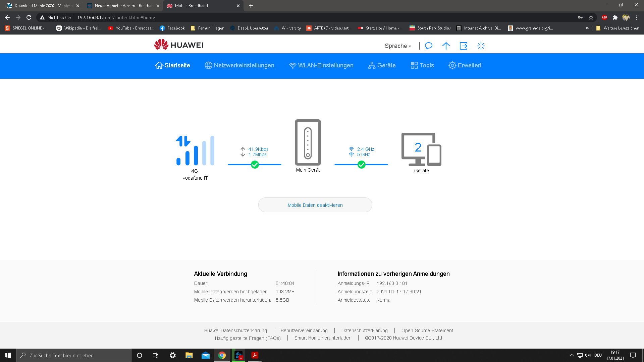The width and height of the screenshot is (644, 362).
Task: Open the Geräte menu in navigation bar
Action: [382, 65]
